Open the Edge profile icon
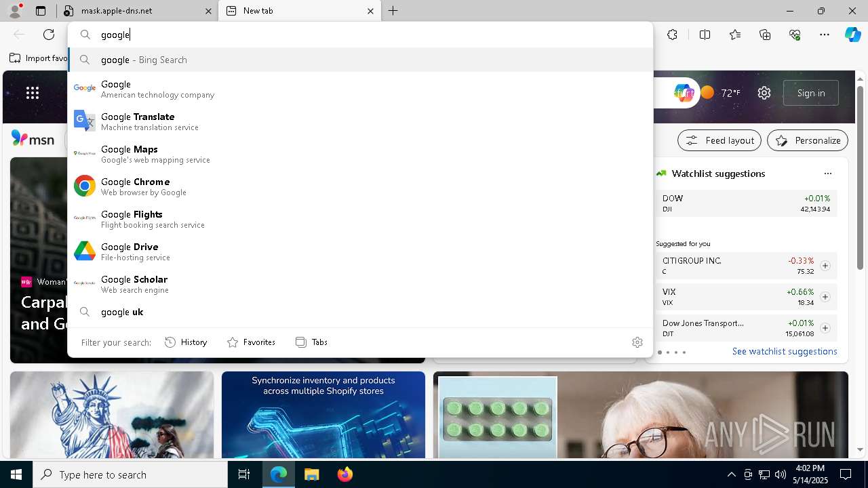The image size is (868, 488). click(14, 11)
